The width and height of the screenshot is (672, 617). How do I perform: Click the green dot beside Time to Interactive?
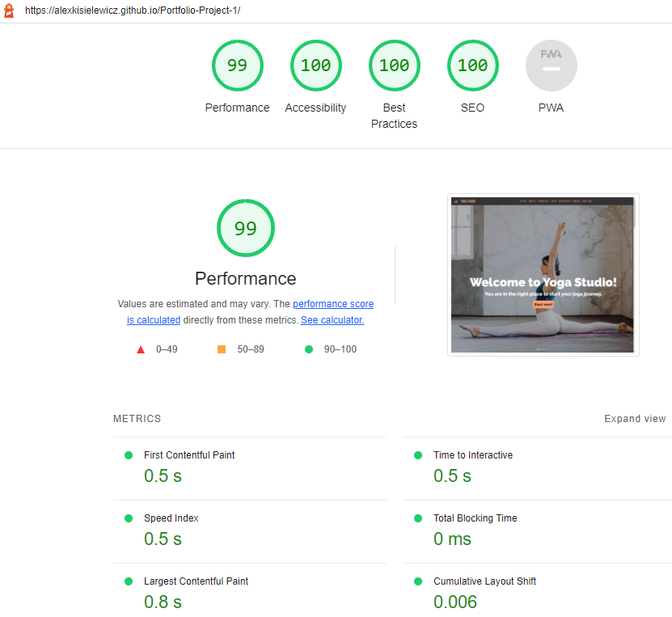(x=418, y=455)
